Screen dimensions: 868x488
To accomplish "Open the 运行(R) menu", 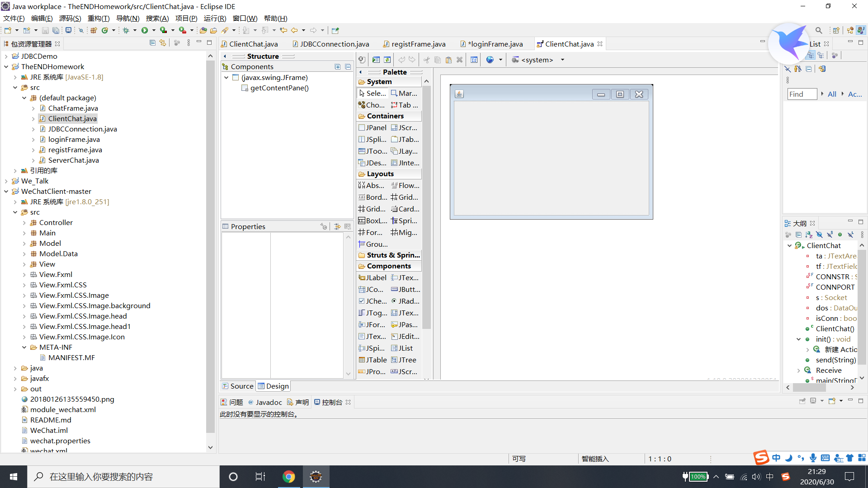I will point(215,18).
